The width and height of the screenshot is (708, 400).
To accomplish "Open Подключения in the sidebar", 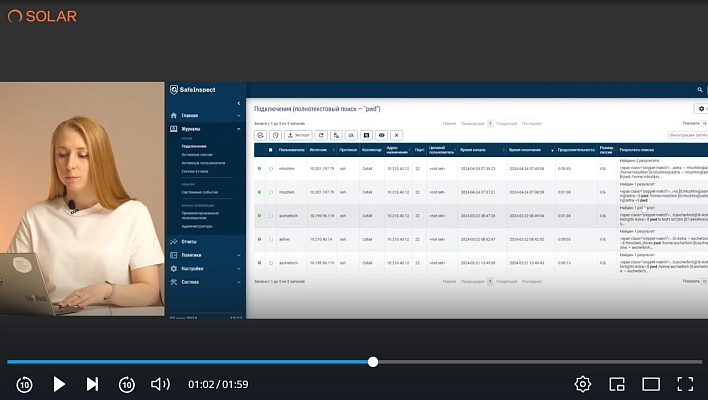I will coord(194,146).
